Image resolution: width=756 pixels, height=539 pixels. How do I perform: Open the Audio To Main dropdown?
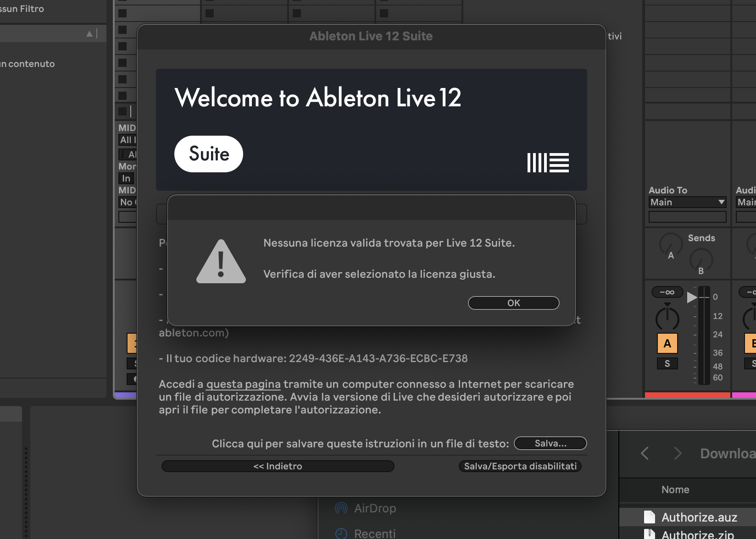[x=687, y=202]
